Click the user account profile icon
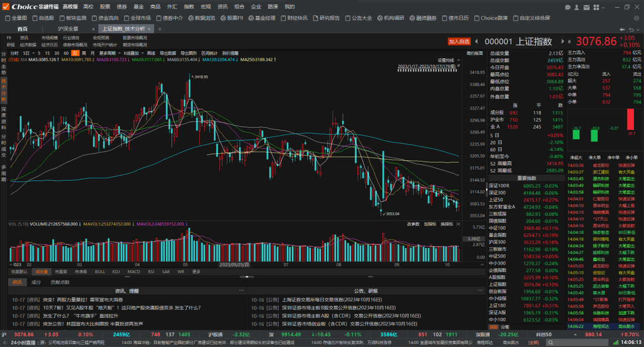This screenshot has width=644, height=347. 577,7
